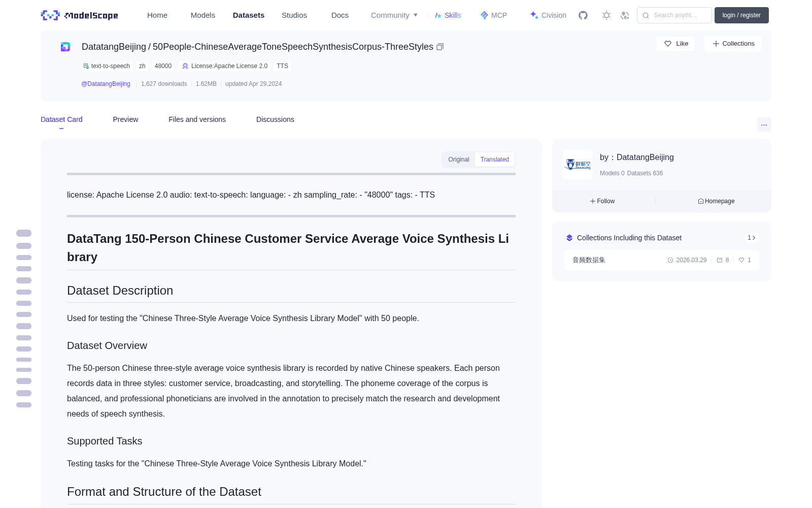Open the Discussions tab
This screenshot has width=812, height=508.
[275, 119]
